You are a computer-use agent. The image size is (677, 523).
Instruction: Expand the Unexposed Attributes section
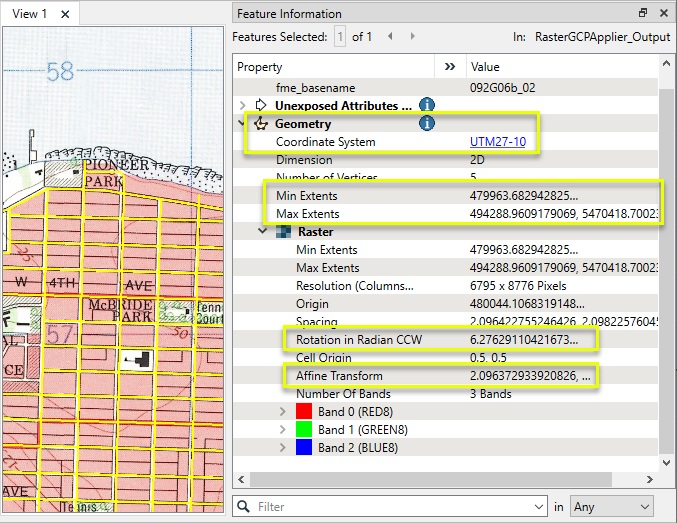click(243, 105)
